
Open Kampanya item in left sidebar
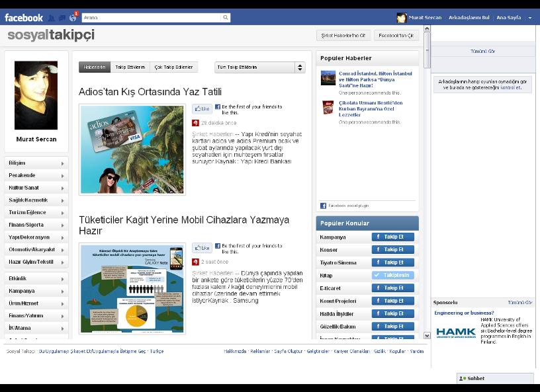point(36,291)
